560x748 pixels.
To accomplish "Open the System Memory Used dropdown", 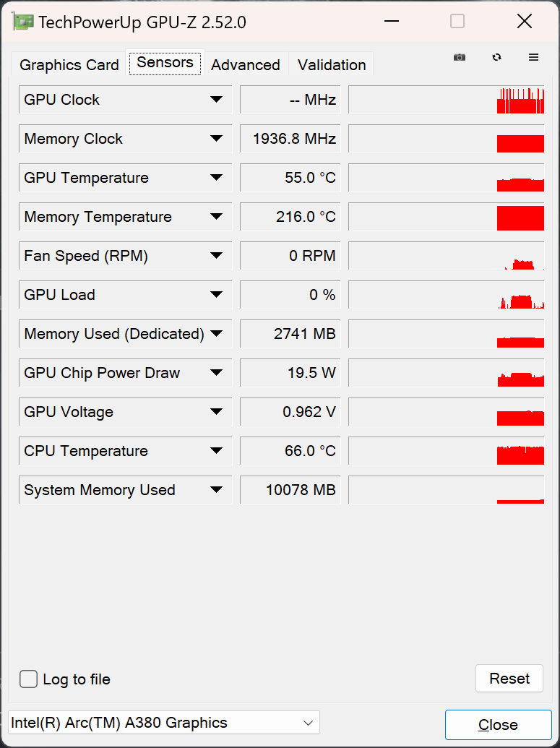I will click(x=216, y=490).
